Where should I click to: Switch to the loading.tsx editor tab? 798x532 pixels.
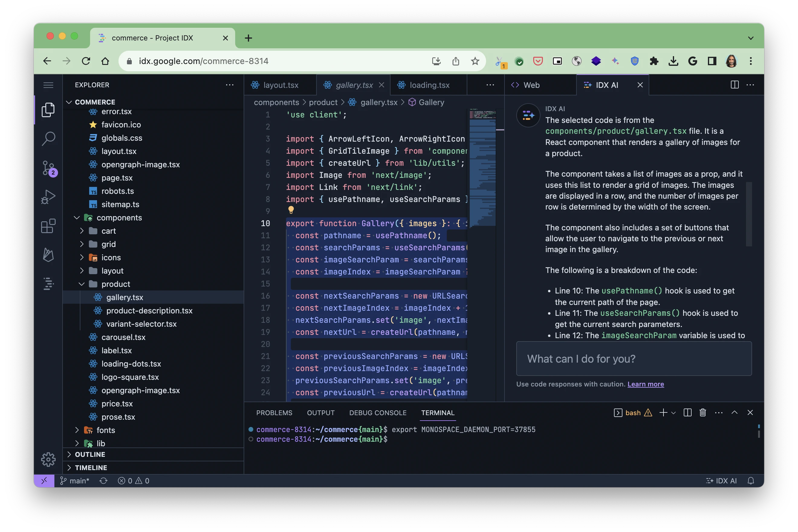(x=429, y=85)
